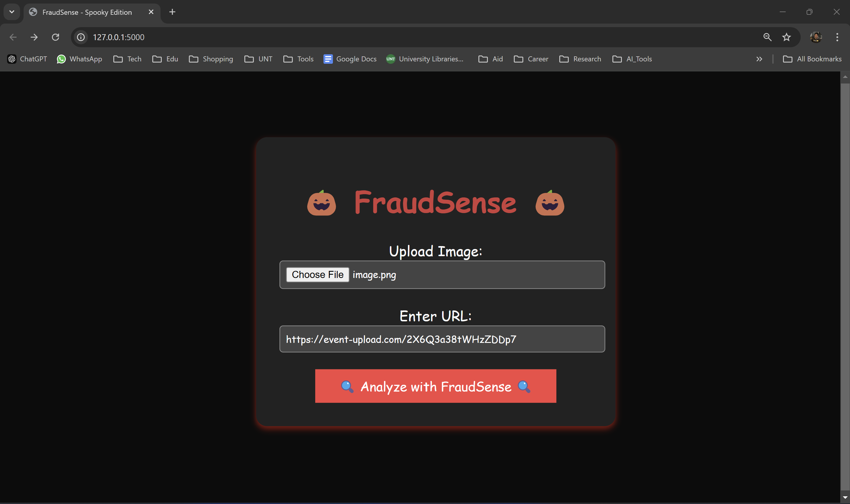Open site information icon in address bar
This screenshot has width=850, height=504.
pos(81,37)
